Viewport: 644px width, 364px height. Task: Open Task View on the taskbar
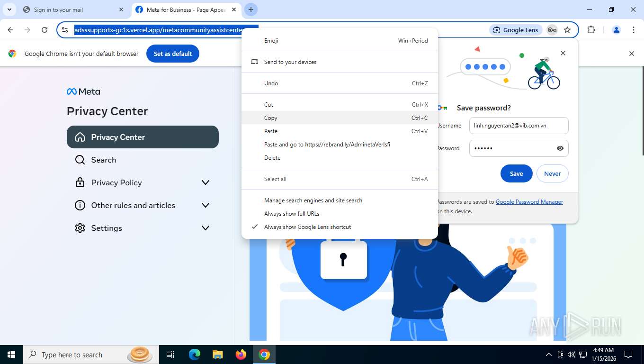pyautogui.click(x=170, y=355)
